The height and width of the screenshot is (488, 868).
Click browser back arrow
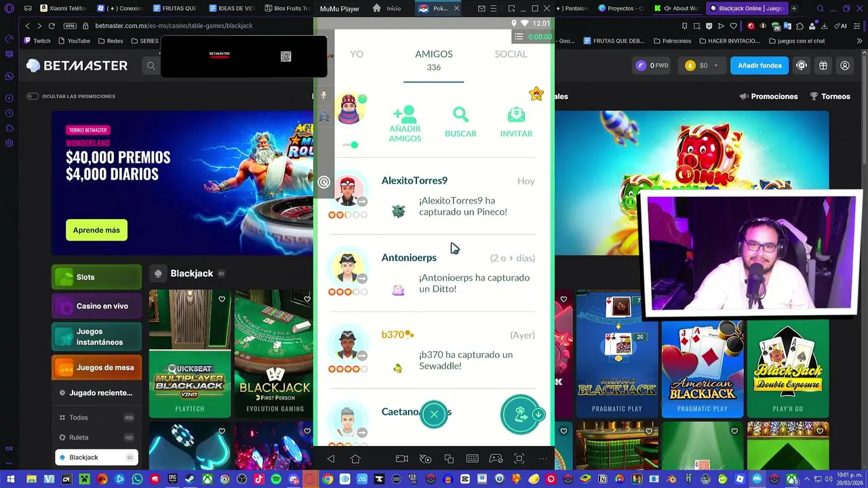point(27,26)
